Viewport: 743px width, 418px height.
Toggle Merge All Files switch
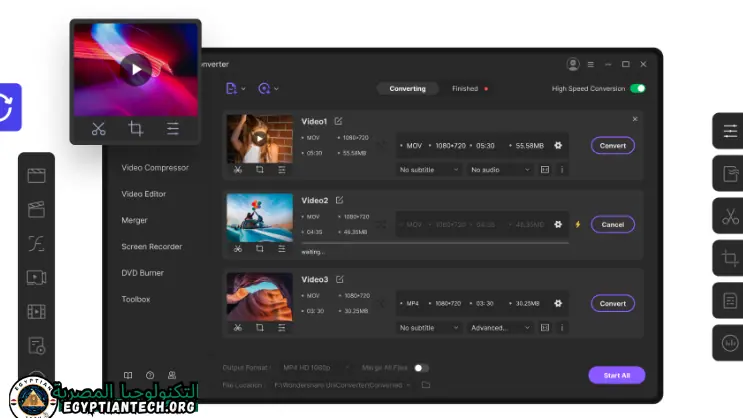(421, 368)
